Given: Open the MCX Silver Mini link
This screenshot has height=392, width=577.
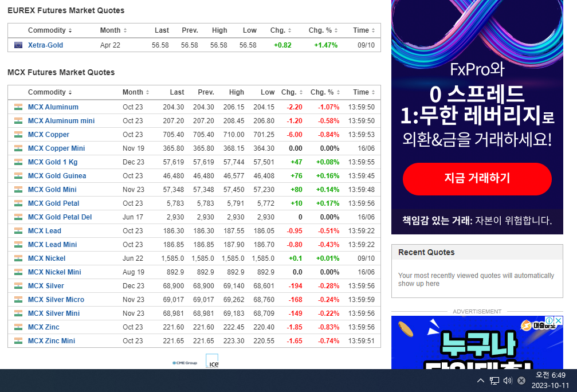Looking at the screenshot, I should coord(54,313).
